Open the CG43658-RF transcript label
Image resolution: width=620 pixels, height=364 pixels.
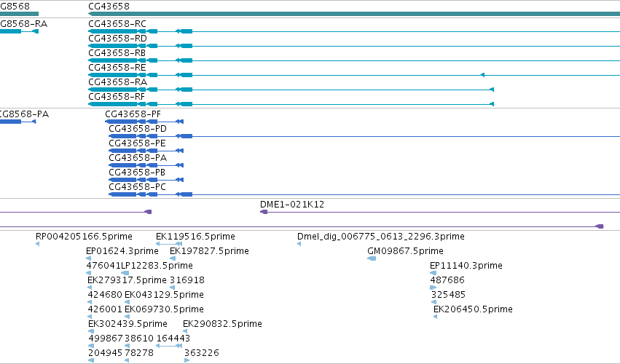tap(117, 97)
